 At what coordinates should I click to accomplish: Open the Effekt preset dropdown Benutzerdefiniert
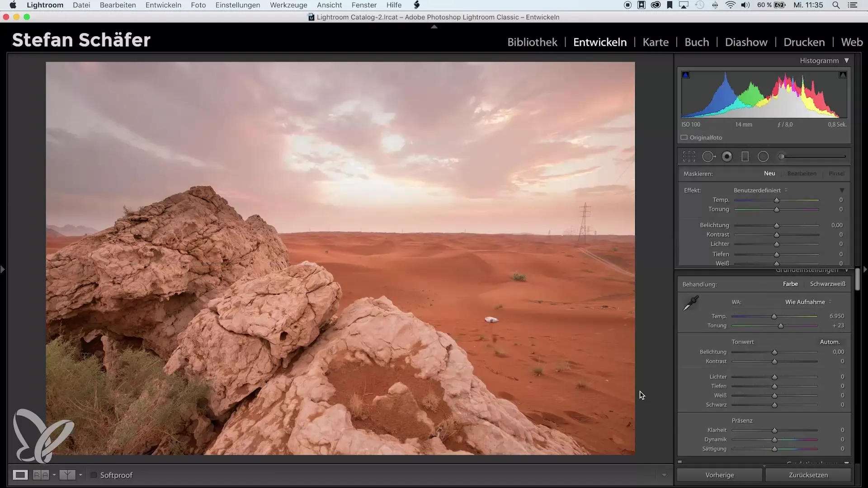point(760,190)
